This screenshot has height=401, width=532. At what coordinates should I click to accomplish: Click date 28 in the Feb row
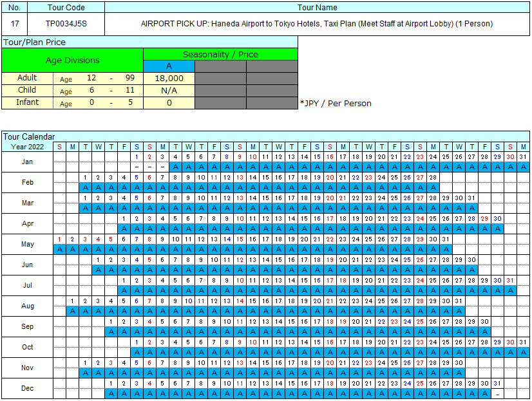coord(433,177)
